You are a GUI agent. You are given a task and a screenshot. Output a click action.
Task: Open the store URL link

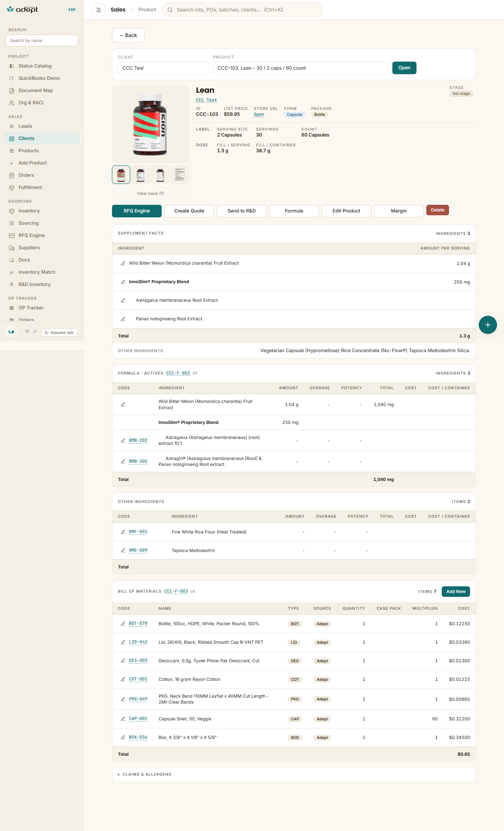click(x=259, y=114)
